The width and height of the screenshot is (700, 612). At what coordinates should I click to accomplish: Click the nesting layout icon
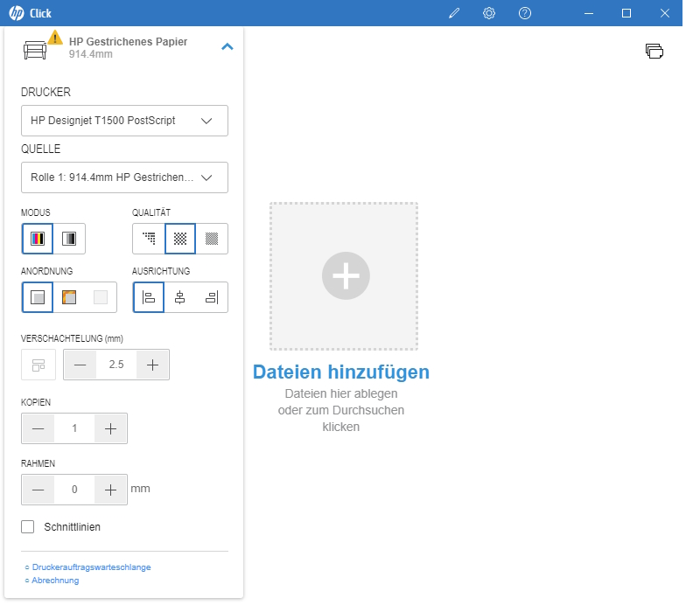38,365
